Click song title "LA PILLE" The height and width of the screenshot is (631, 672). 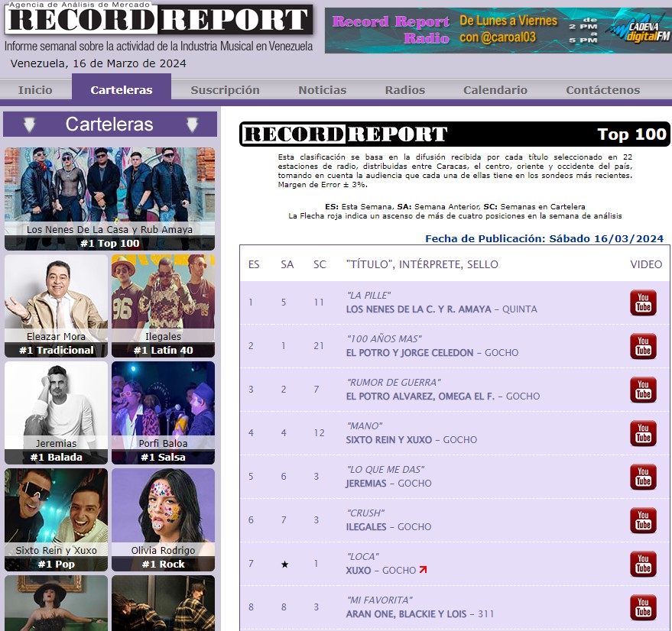click(368, 295)
